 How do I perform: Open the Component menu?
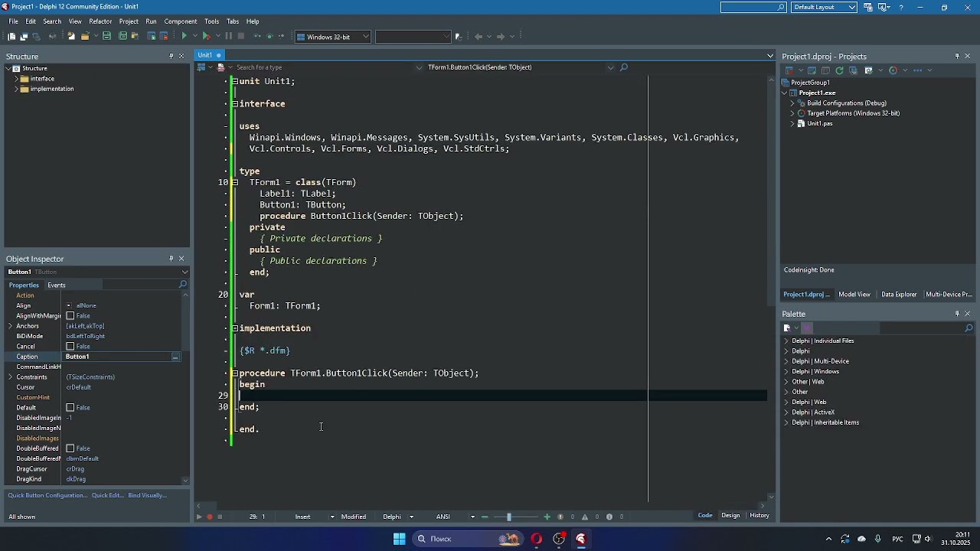(181, 21)
